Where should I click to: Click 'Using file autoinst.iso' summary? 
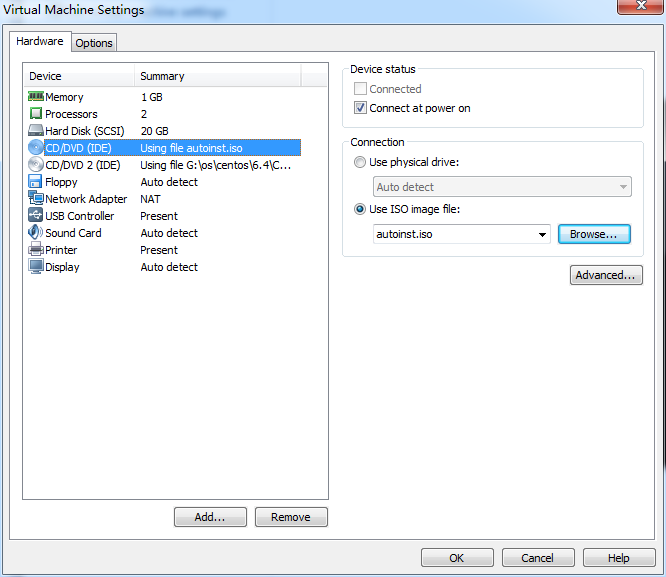coord(192,148)
